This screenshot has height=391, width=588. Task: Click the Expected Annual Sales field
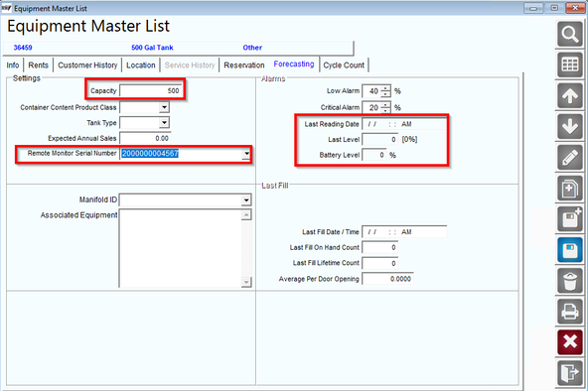(145, 138)
